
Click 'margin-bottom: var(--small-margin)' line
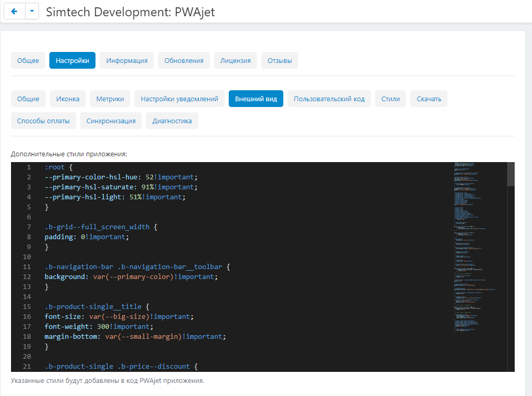[135, 337]
